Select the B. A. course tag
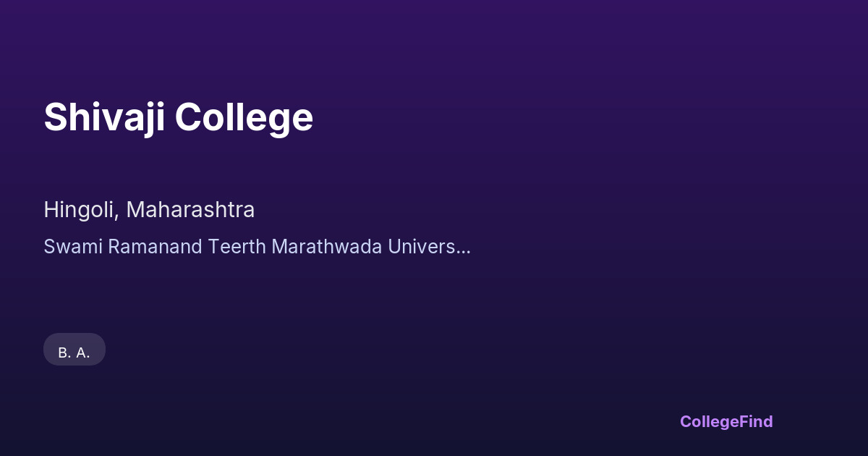The image size is (868, 456). (75, 352)
